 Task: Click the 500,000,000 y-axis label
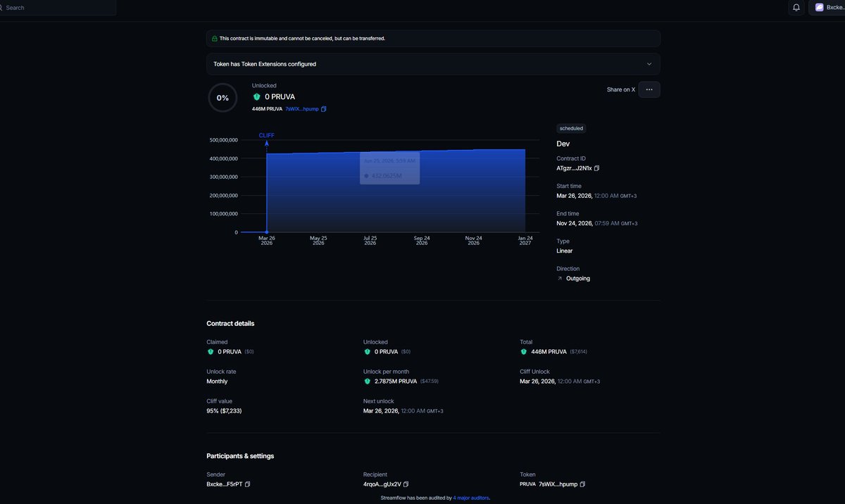[x=223, y=140]
